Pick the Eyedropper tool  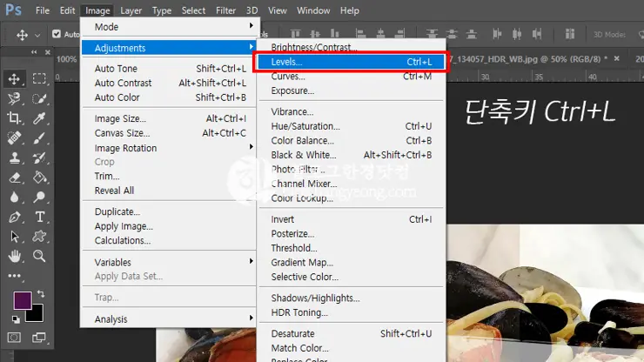click(40, 118)
